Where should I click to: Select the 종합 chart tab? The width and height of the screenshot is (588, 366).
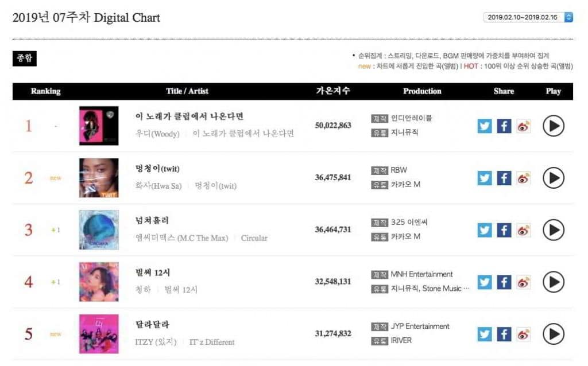pos(24,58)
